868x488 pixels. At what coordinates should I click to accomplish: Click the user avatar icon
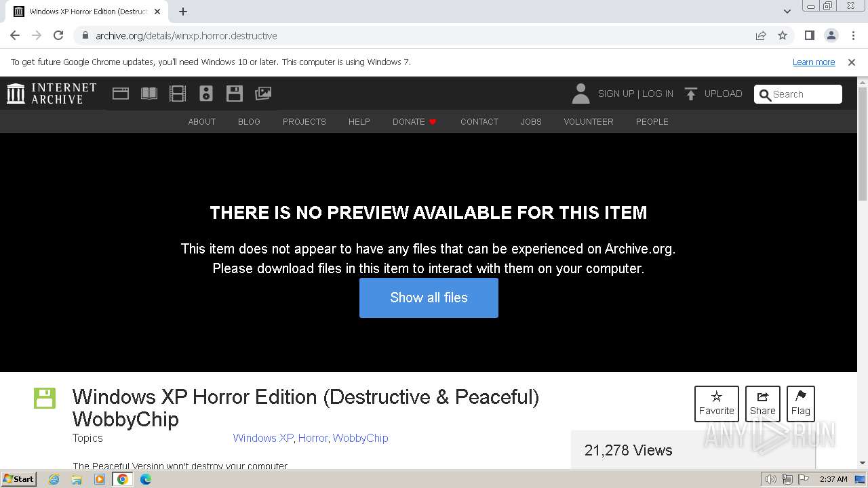pos(580,94)
